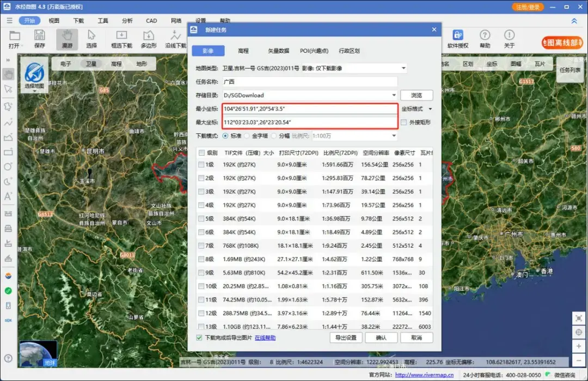Switch to the 高程 tab in dialog
Viewport: 588px width, 381px height.
point(243,51)
